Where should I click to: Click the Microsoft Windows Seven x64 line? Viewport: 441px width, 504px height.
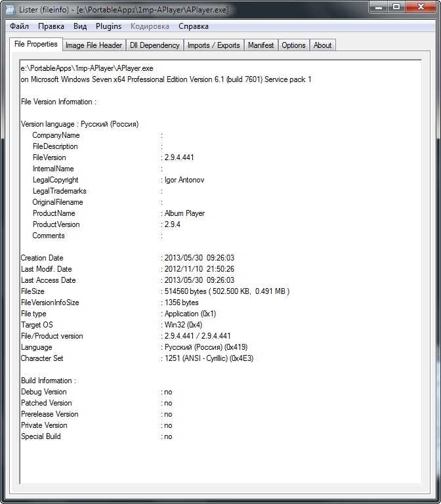[x=166, y=79]
